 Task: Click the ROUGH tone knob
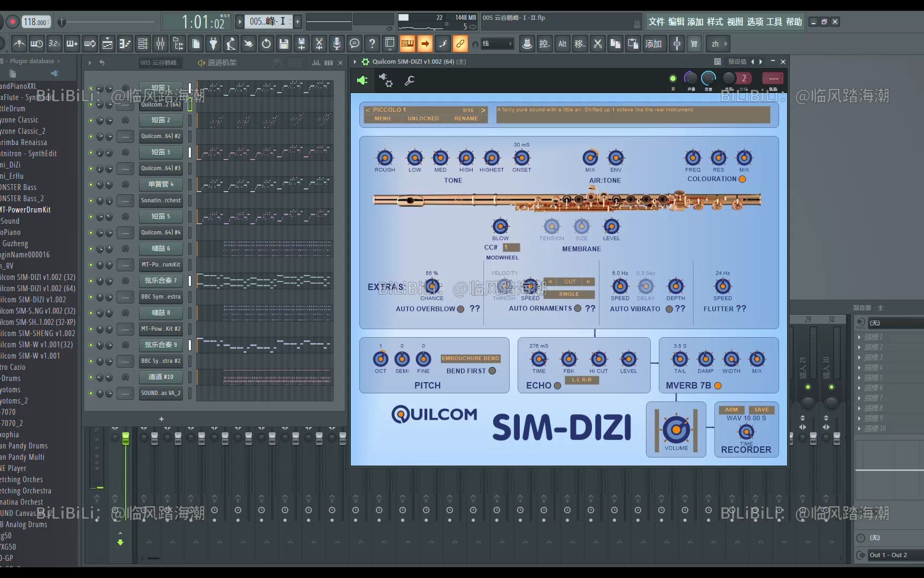pos(384,158)
